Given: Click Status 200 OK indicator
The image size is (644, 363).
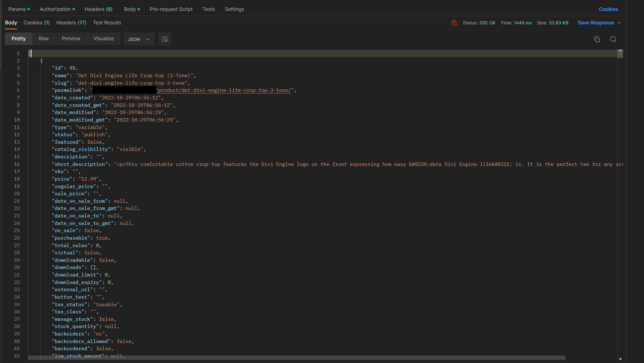Looking at the screenshot, I should 479,23.
